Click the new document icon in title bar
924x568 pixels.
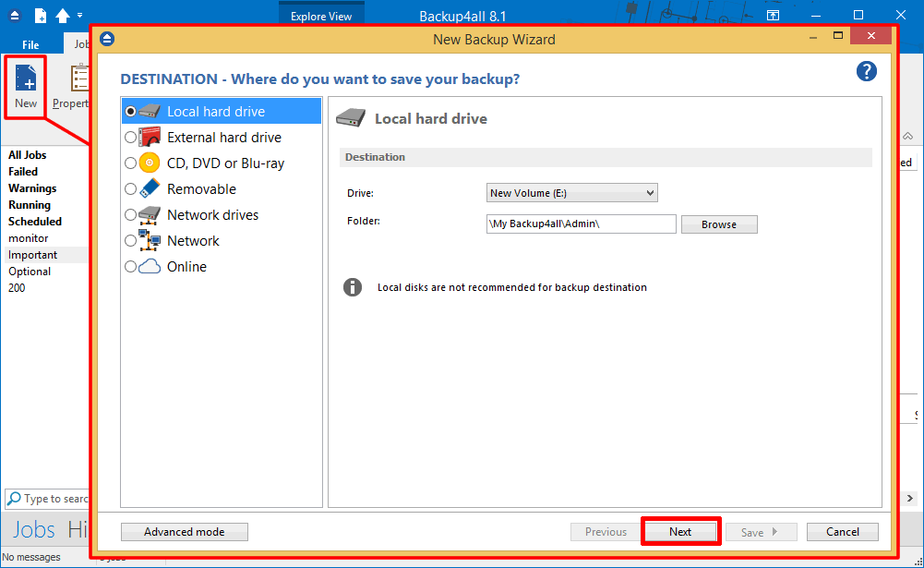coord(41,16)
